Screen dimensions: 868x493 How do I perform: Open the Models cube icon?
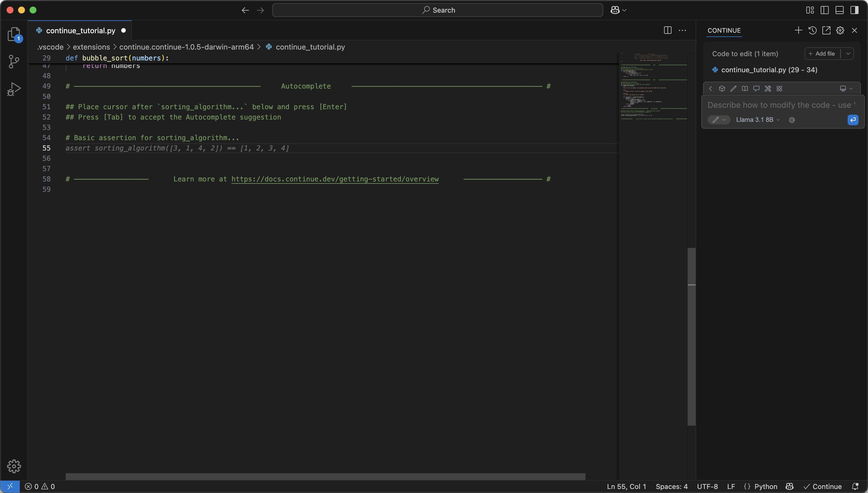pos(722,89)
